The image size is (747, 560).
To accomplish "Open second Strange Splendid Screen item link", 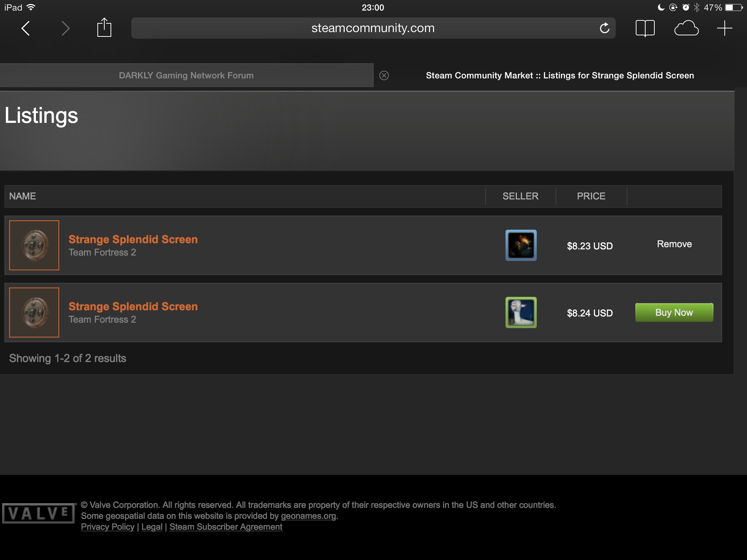I will point(133,306).
